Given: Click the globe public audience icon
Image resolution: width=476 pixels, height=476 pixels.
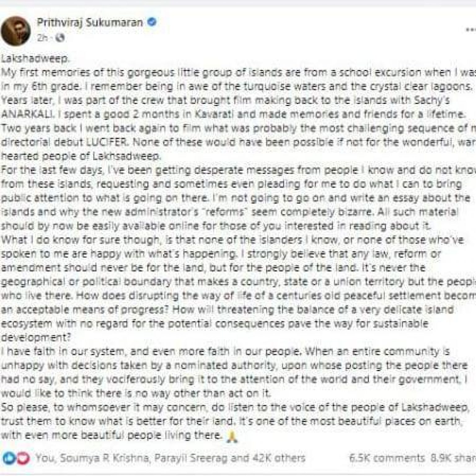Looking at the screenshot, I should 60,38.
